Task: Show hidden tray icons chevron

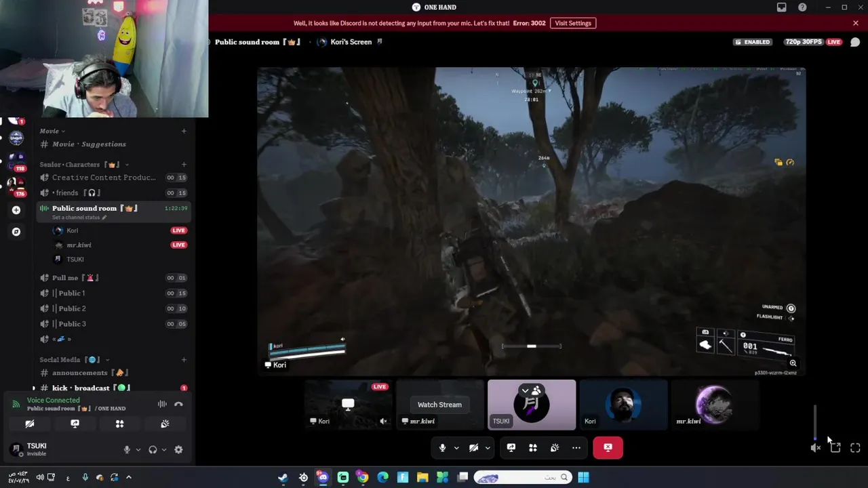Action: click(128, 478)
